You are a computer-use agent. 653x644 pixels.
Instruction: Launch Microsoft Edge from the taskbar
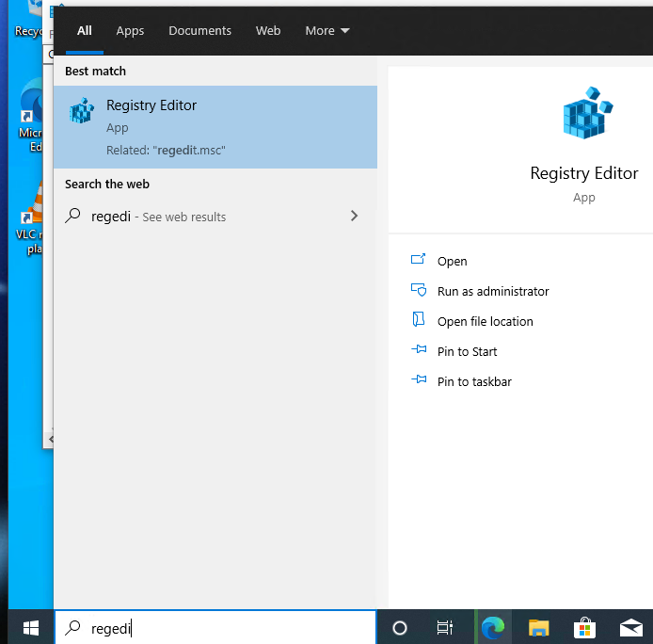coord(492,628)
